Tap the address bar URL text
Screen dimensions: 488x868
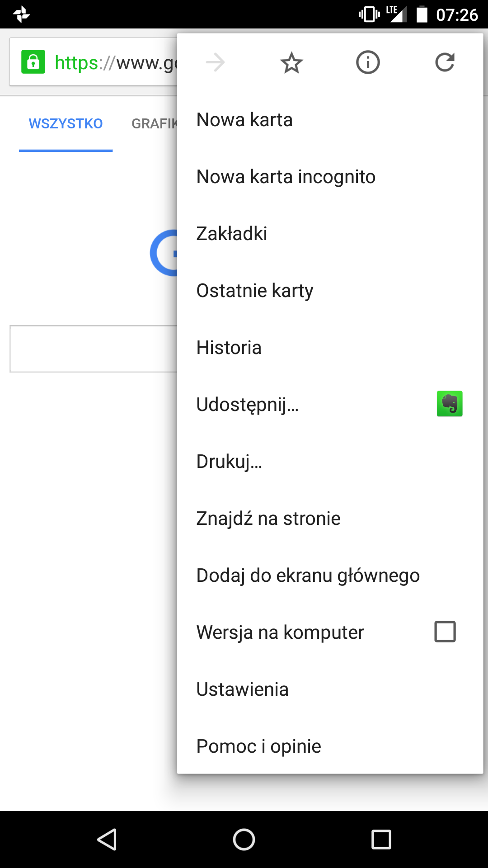115,63
